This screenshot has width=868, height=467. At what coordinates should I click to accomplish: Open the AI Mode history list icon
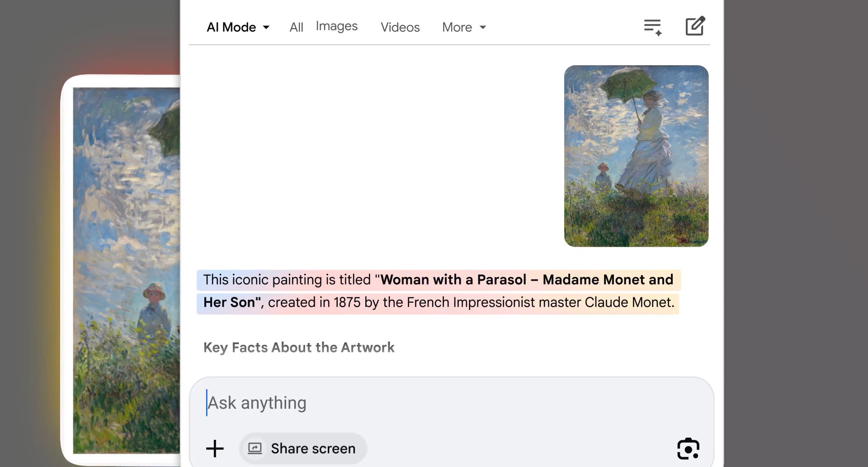652,27
